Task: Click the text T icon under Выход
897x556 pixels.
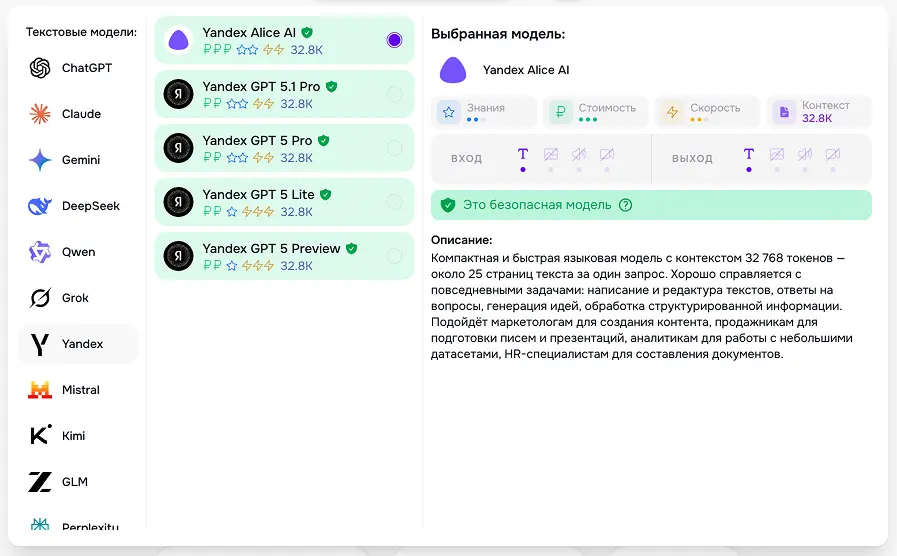Action: (x=749, y=154)
